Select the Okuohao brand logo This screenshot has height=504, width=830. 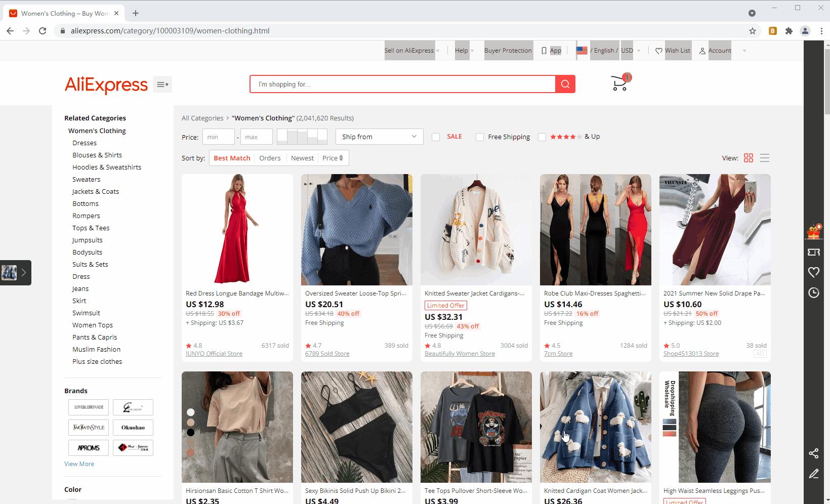coord(133,428)
